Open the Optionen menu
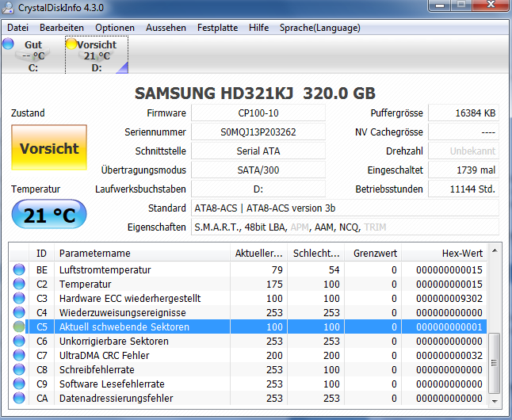Screen dimensions: 512x420 click(x=115, y=28)
